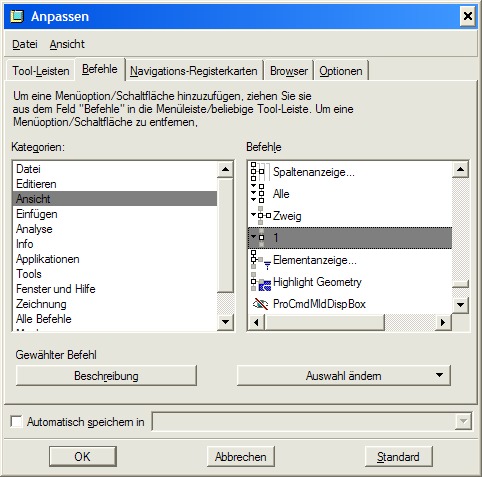This screenshot has height=477, width=482.
Task: Click the Spaltenanzeige command icon
Action: pos(259,172)
